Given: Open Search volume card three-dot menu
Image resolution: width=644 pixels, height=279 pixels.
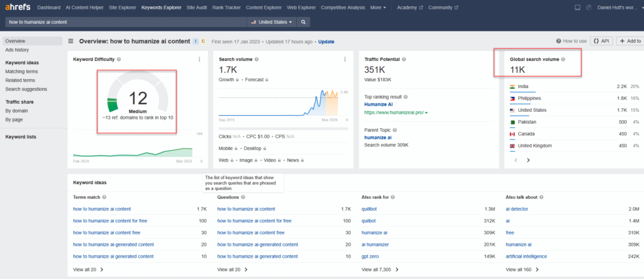Looking at the screenshot, I should tap(345, 60).
